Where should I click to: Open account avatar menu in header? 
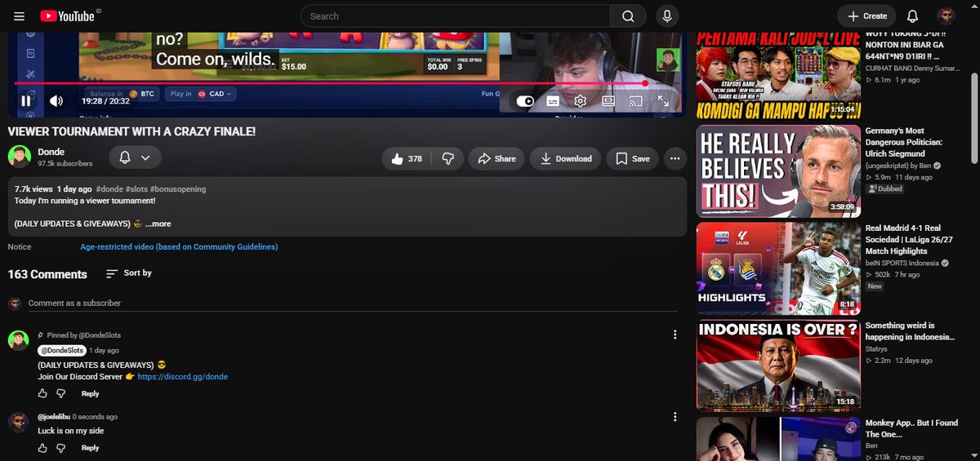point(946,16)
